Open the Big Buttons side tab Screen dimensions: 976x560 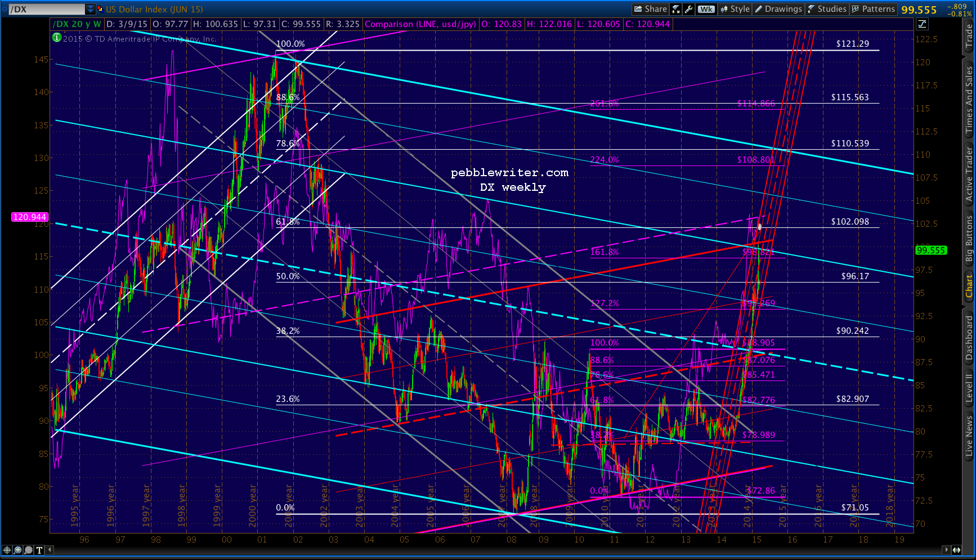pos(969,239)
